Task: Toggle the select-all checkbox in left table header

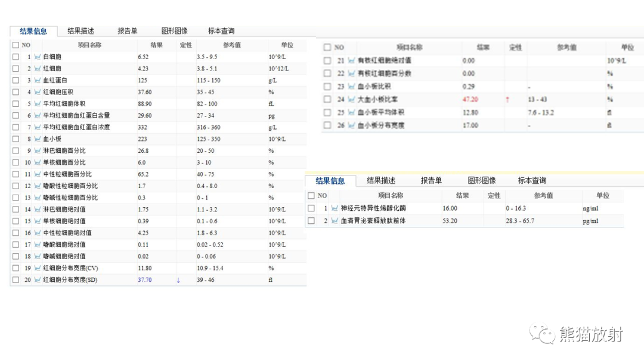Action: pyautogui.click(x=16, y=45)
